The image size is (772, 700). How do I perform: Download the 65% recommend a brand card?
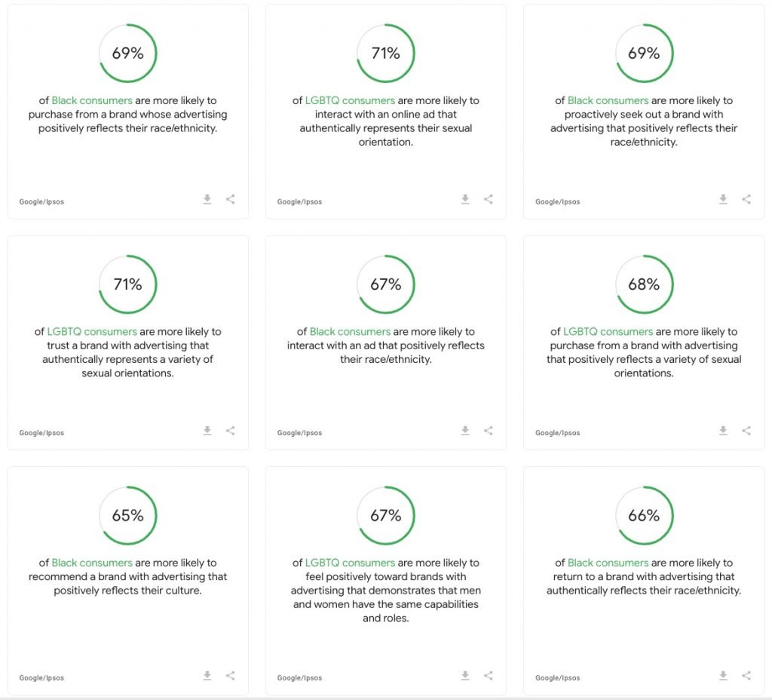(x=207, y=675)
